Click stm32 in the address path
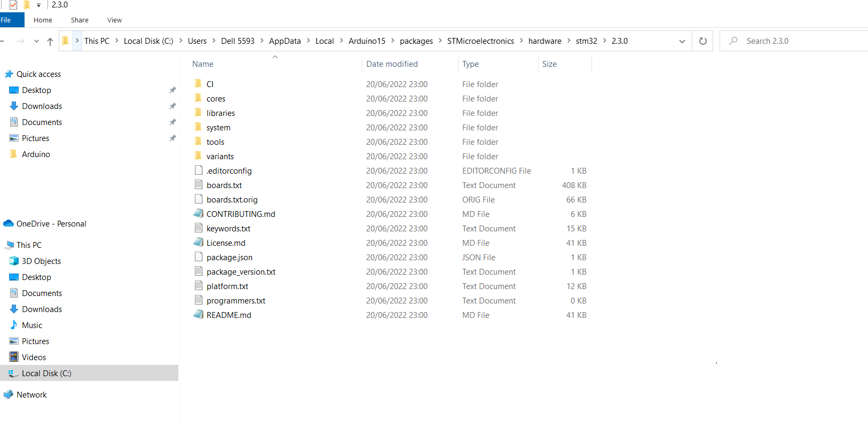 [x=586, y=41]
